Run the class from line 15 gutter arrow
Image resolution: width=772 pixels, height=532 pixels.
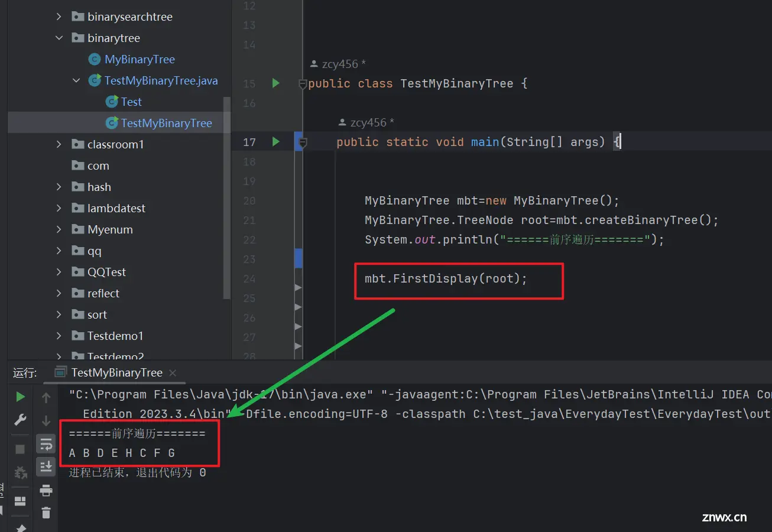(x=275, y=83)
